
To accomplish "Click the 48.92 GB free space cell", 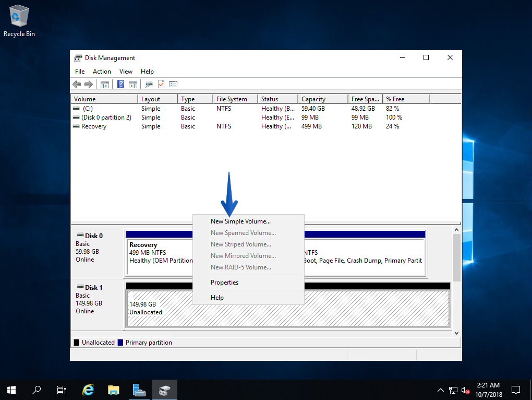I will (x=363, y=108).
